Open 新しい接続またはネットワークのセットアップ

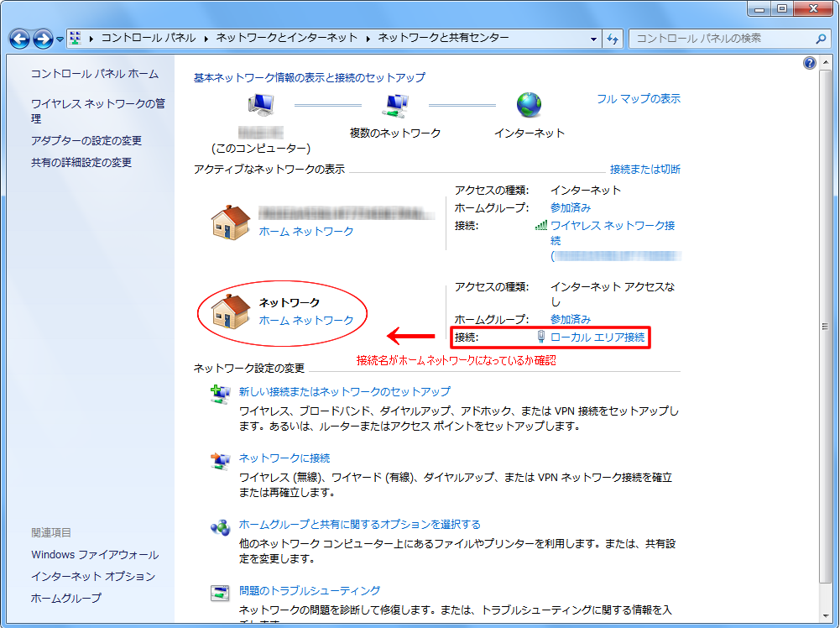click(x=344, y=391)
